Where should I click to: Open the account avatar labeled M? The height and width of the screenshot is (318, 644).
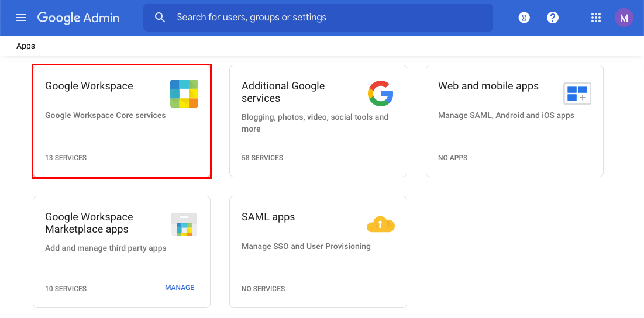pyautogui.click(x=624, y=18)
